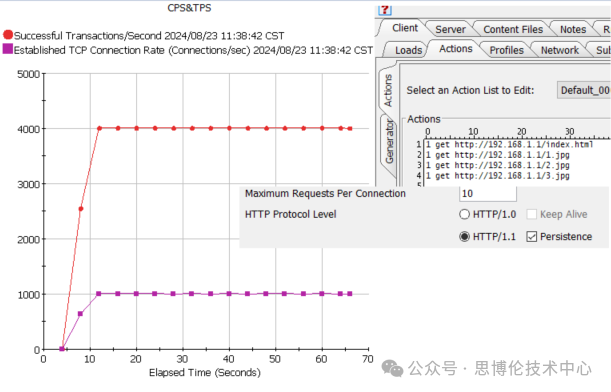Enable the Keep Alive checkbox
611x392 pixels.
[x=532, y=214]
